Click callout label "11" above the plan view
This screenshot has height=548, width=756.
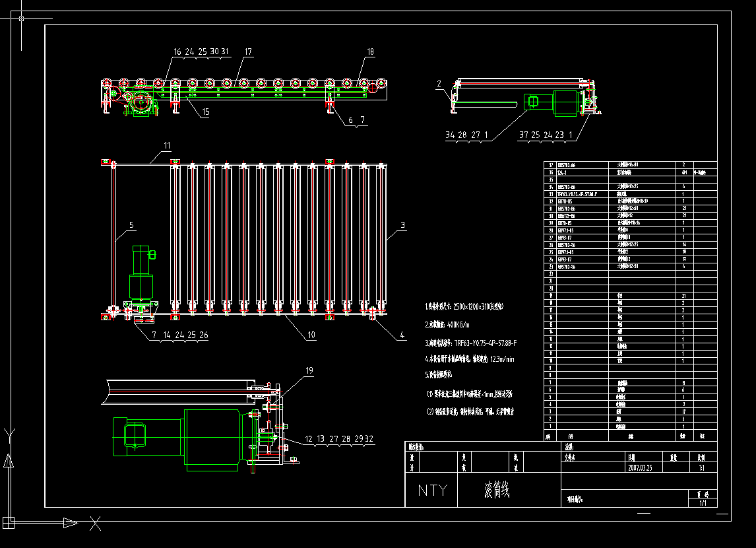pyautogui.click(x=167, y=145)
